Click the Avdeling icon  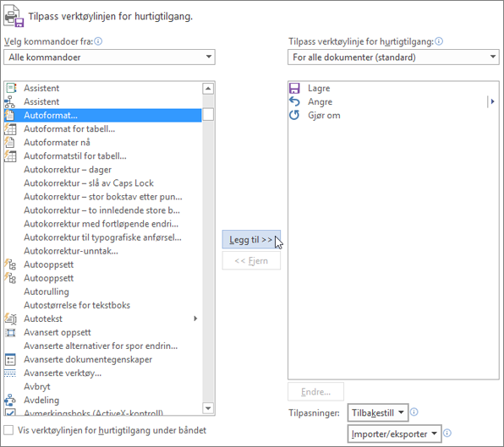click(x=10, y=401)
